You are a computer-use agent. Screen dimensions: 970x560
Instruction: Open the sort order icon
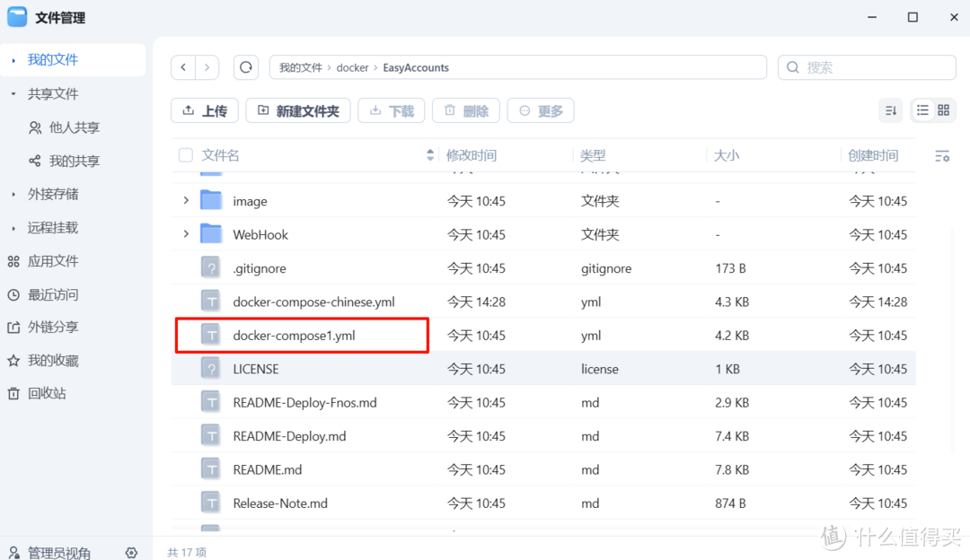point(890,109)
